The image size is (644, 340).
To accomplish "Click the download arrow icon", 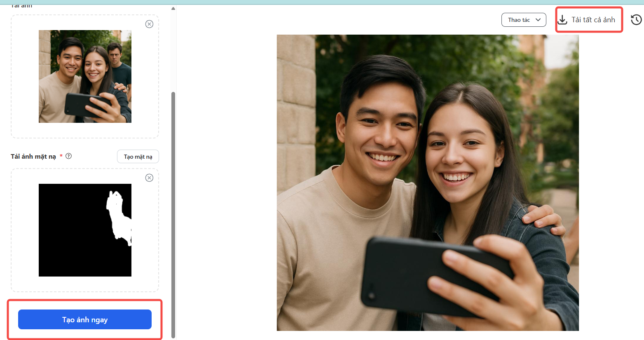I will [x=562, y=20].
